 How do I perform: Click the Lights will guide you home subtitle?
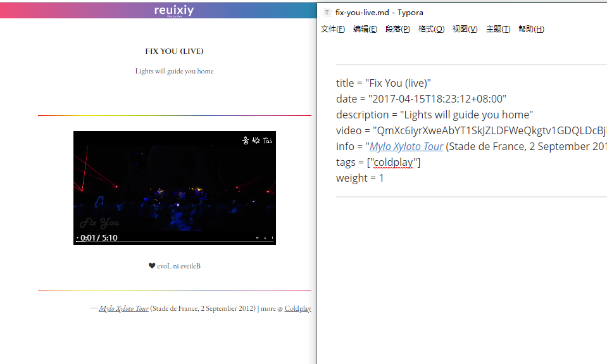(174, 72)
